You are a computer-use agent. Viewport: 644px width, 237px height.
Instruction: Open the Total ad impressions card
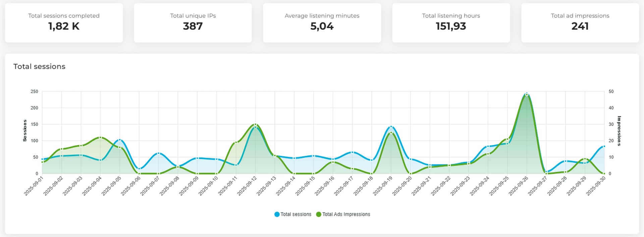(x=580, y=23)
